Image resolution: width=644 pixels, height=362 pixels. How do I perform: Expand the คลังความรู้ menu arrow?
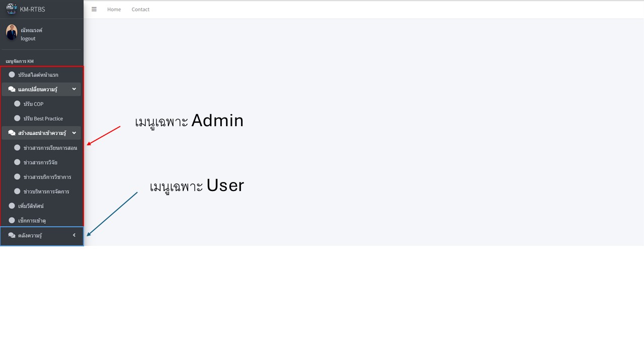pyautogui.click(x=74, y=235)
